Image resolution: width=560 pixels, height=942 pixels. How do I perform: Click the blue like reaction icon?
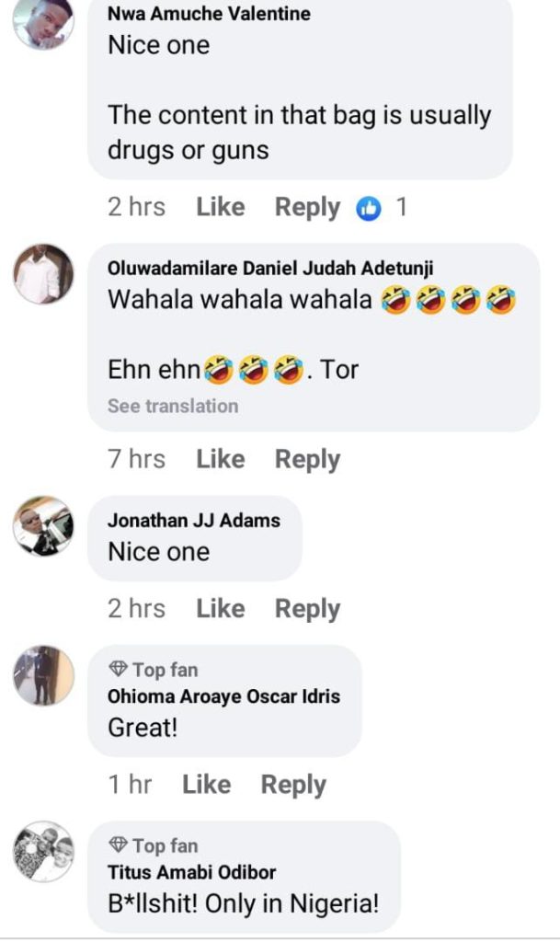click(x=368, y=209)
